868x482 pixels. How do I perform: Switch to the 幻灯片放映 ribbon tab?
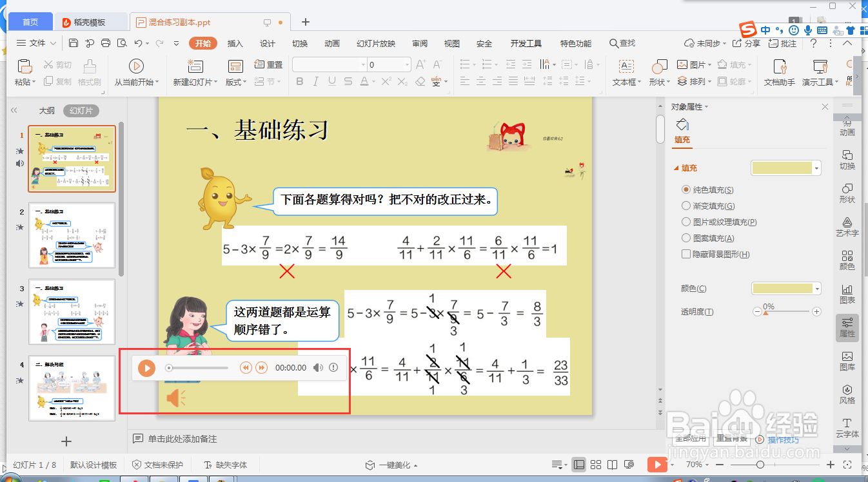tap(377, 43)
